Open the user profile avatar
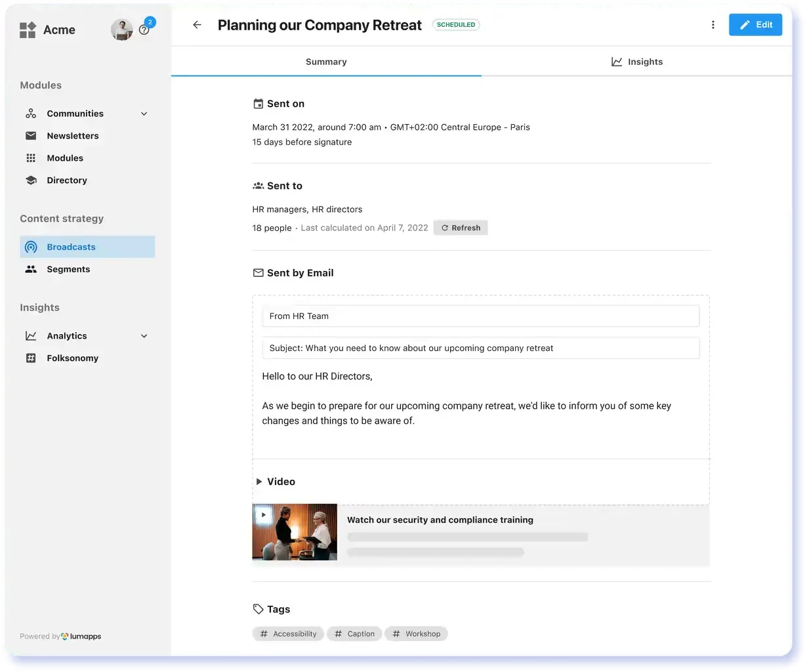The image size is (807, 672). pyautogui.click(x=122, y=30)
